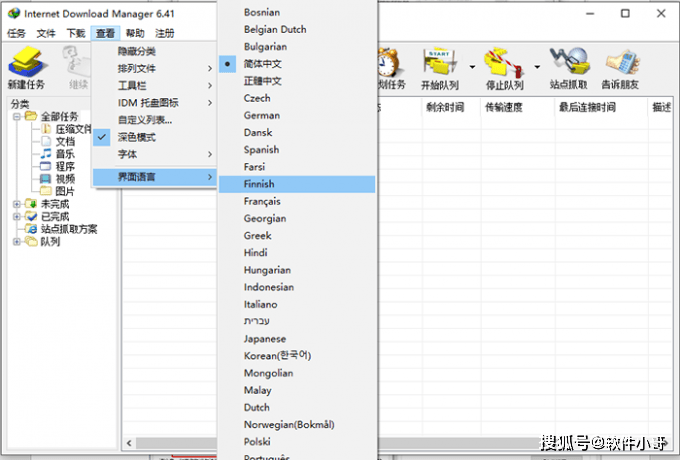The height and width of the screenshot is (460, 680).
Task: Open the 字体 submenu
Action: click(x=154, y=154)
